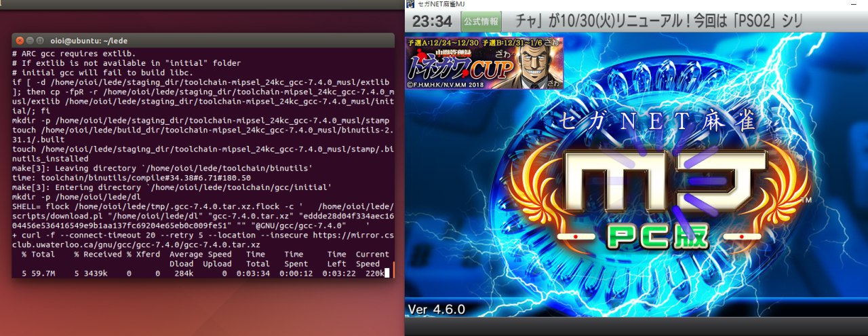The width and height of the screenshot is (868, 336).
Task: Click the Ver 4.6.0 version label
Action: pyautogui.click(x=437, y=310)
